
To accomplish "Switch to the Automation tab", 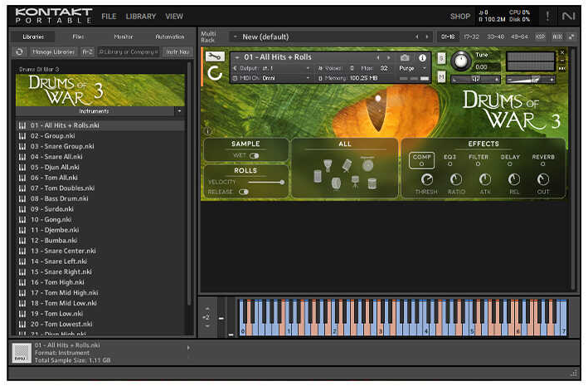I will point(170,37).
